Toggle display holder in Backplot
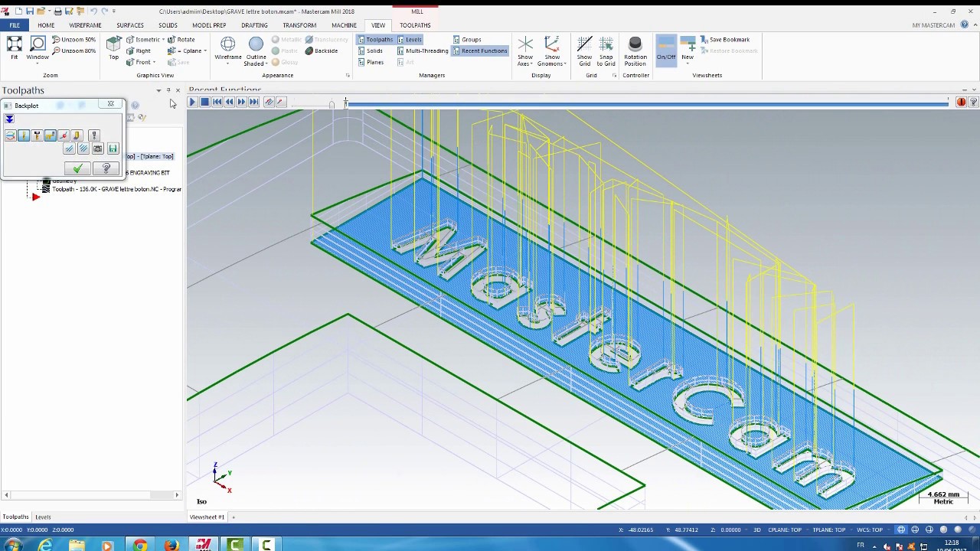 (37, 135)
